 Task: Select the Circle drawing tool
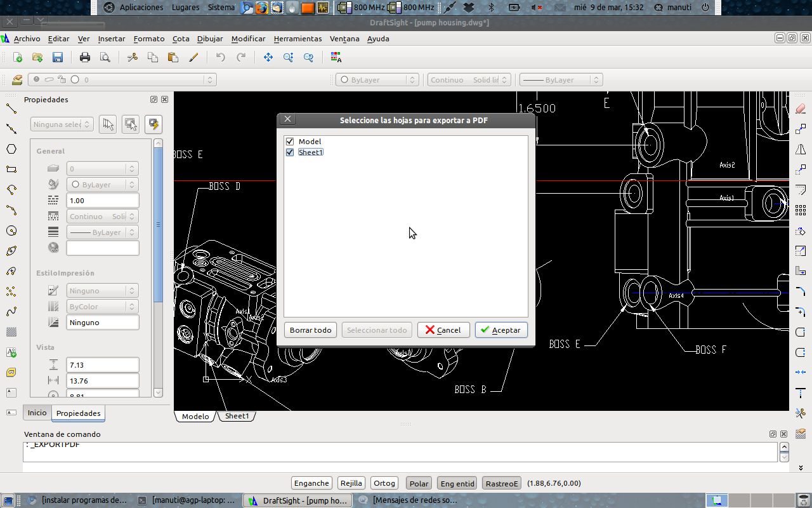pos(11,230)
